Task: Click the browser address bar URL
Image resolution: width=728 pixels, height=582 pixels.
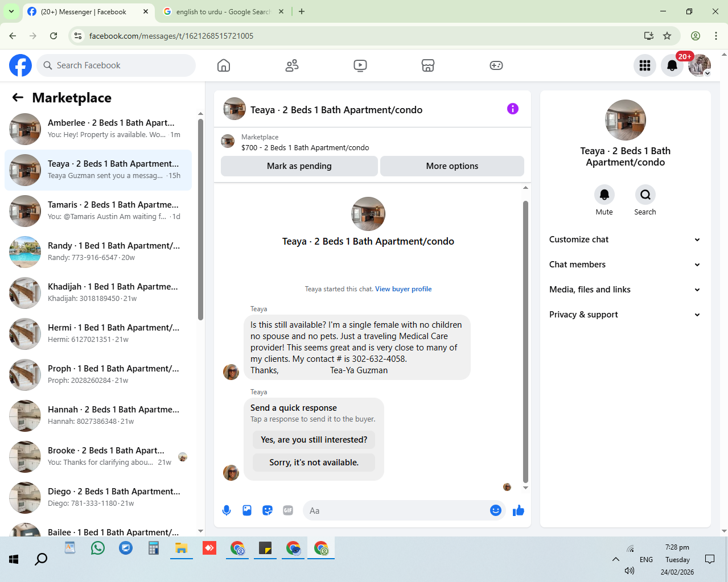Action: point(171,36)
